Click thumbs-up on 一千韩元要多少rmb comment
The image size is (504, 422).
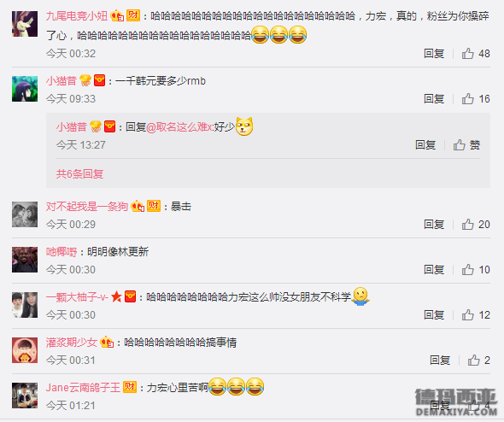476,99
